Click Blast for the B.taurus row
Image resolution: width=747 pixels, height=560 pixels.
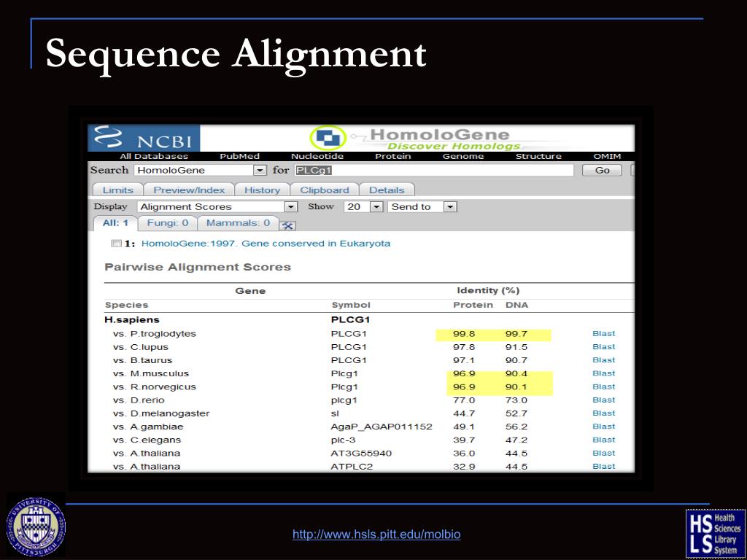[603, 360]
